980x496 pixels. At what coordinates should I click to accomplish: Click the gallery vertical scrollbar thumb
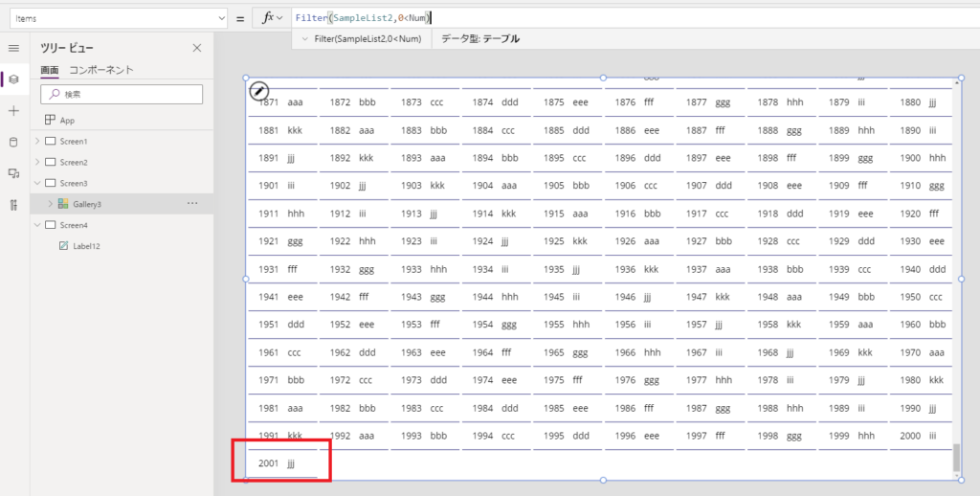(956, 458)
